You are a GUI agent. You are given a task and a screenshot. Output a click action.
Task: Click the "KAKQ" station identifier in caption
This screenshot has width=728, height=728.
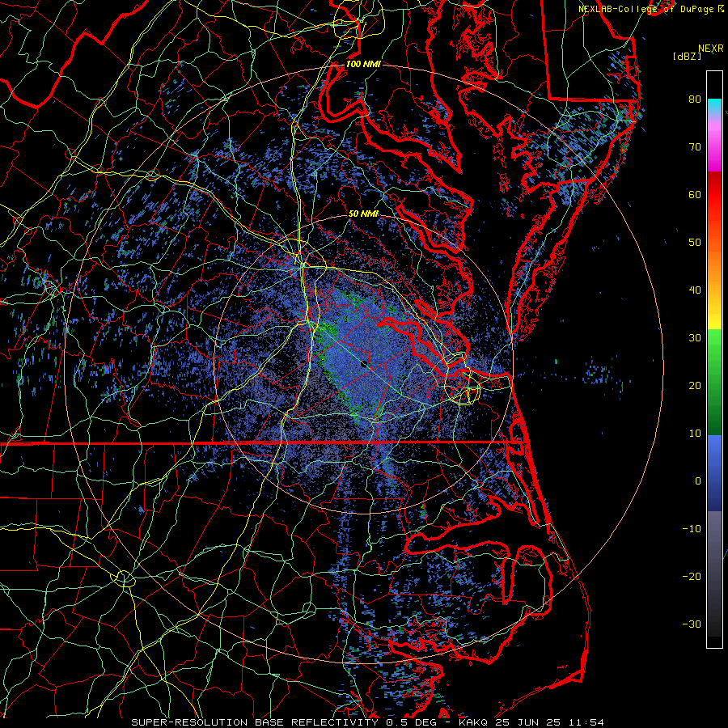tap(473, 722)
